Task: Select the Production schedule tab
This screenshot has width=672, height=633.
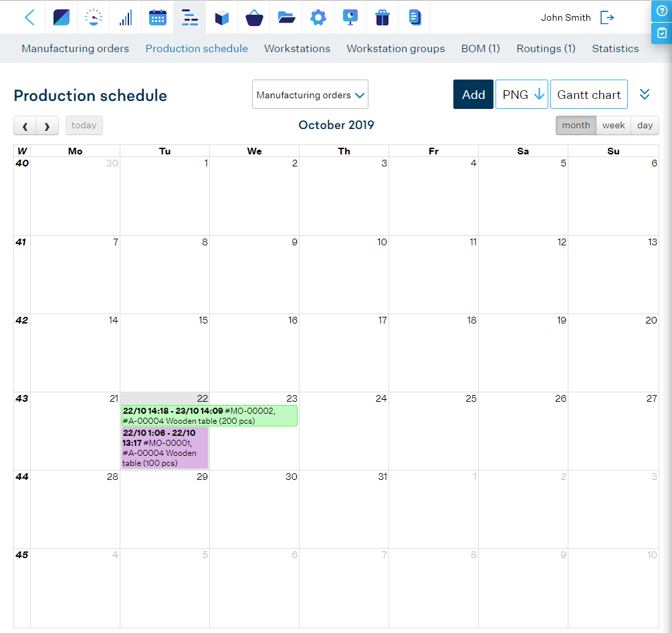Action: 197,48
